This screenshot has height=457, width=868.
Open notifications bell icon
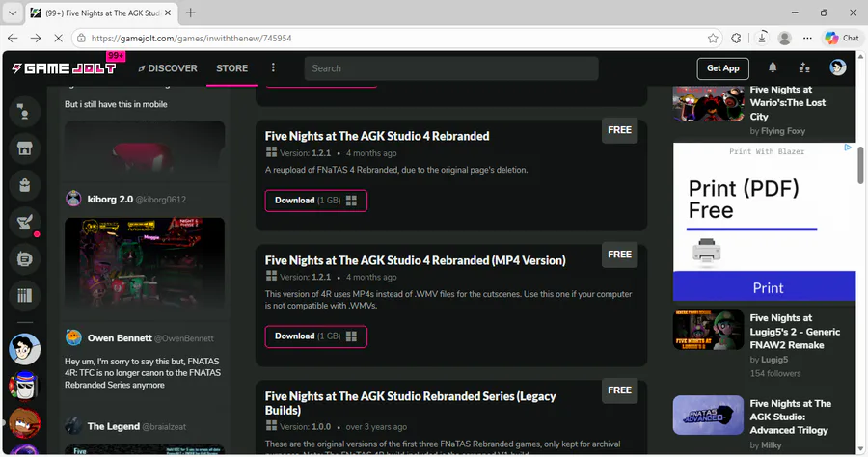[773, 67]
